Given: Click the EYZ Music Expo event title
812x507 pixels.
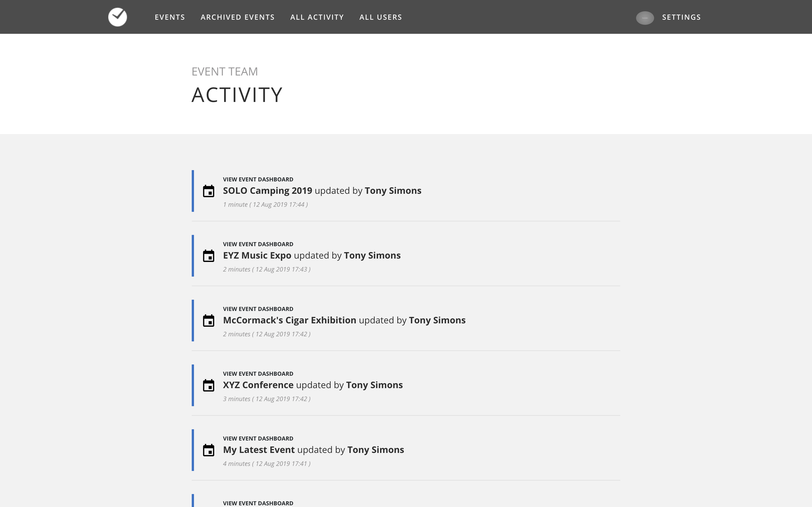Looking at the screenshot, I should [x=257, y=255].
